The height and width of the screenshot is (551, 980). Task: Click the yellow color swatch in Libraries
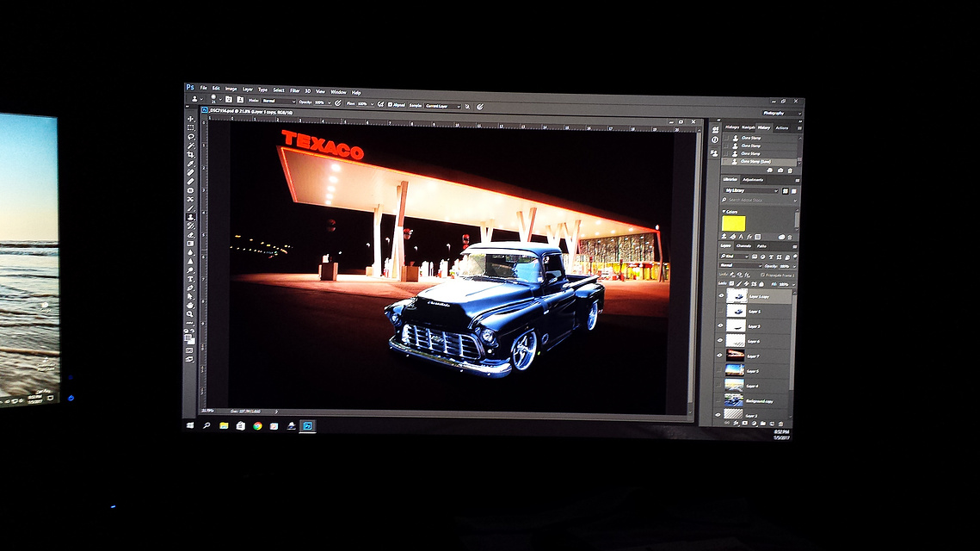tap(733, 223)
